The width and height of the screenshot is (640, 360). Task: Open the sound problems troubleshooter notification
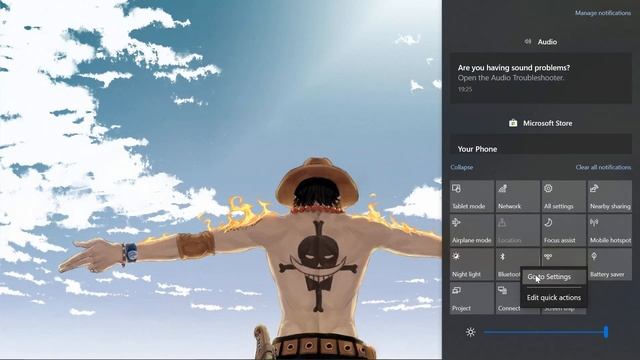pyautogui.click(x=541, y=78)
